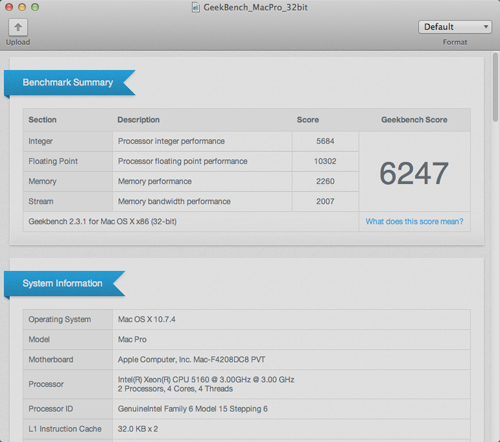Click the 'Description' column header
This screenshot has width=500, height=442.
pyautogui.click(x=138, y=120)
